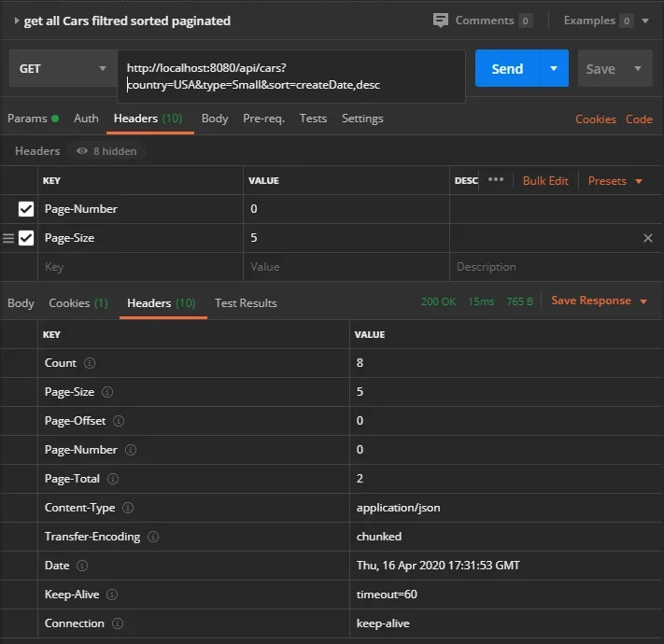This screenshot has height=644, width=664.
Task: Click the Page-Size request value 5
Action: [x=254, y=238]
